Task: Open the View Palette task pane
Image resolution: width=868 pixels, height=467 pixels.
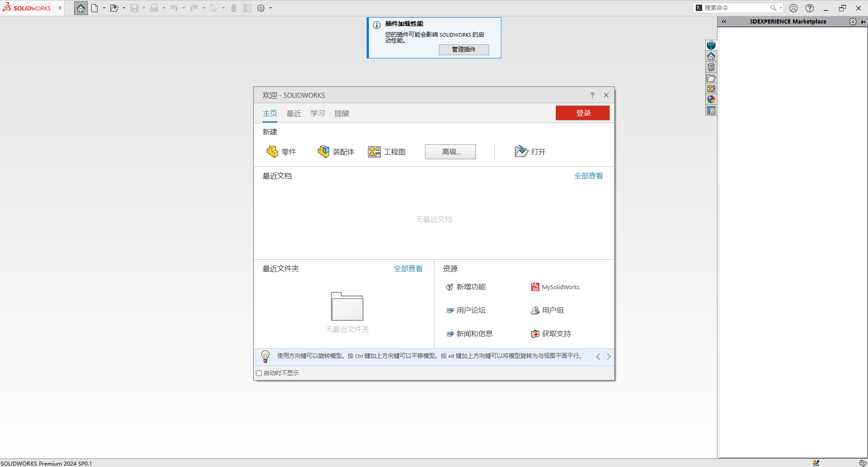Action: [x=711, y=88]
